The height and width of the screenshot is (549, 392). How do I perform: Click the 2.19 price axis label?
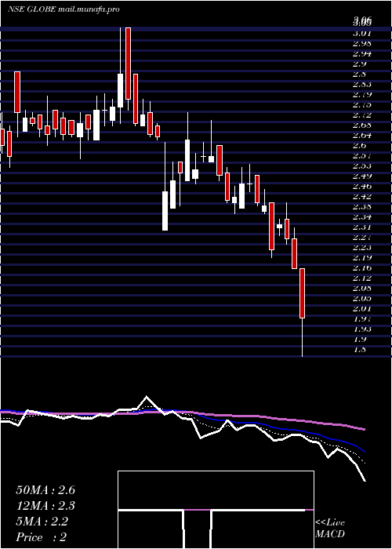pyautogui.click(x=362, y=257)
